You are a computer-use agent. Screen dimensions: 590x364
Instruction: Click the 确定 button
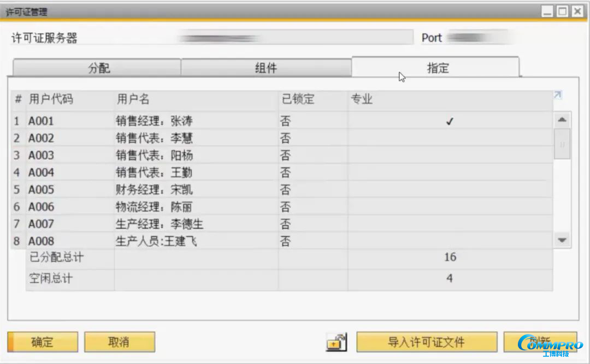point(42,342)
